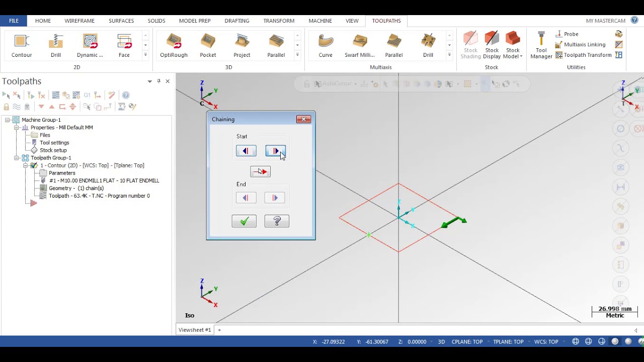Open Swarf Milling multiaxis toolpath
The width and height of the screenshot is (644, 362).
click(x=360, y=46)
